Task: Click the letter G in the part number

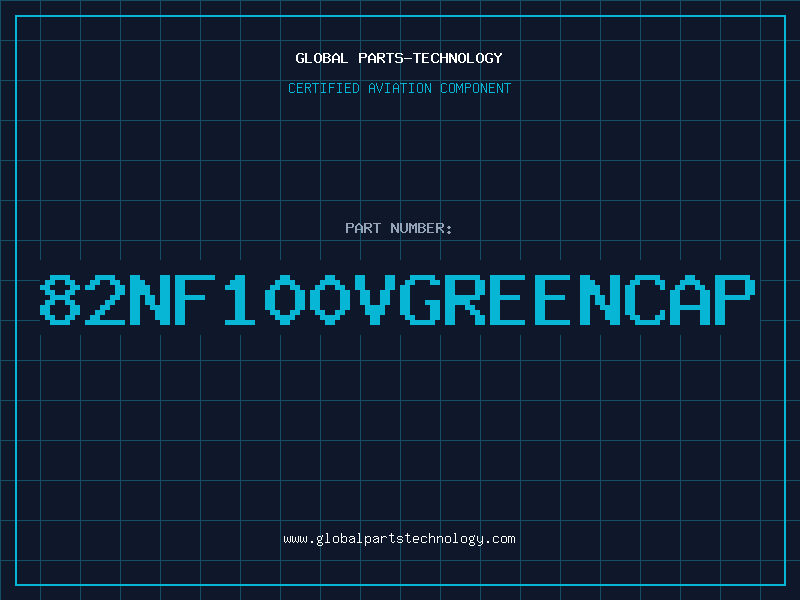Action: pos(421,300)
